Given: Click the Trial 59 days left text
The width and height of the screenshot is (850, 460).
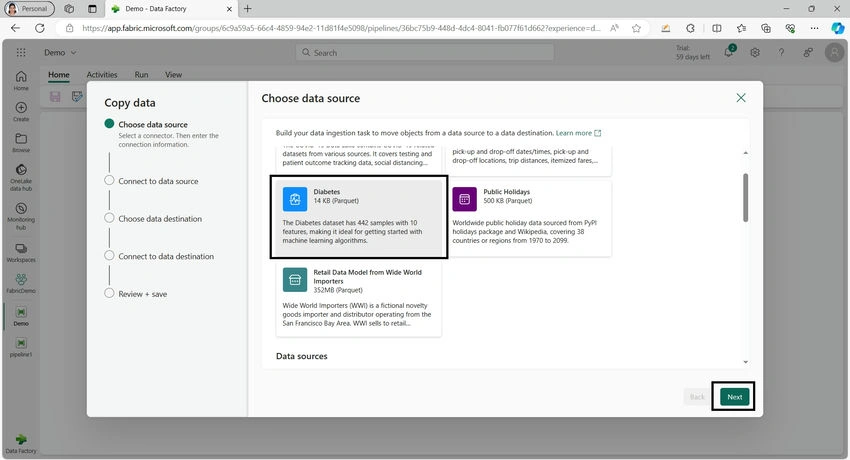Looking at the screenshot, I should click(x=692, y=53).
